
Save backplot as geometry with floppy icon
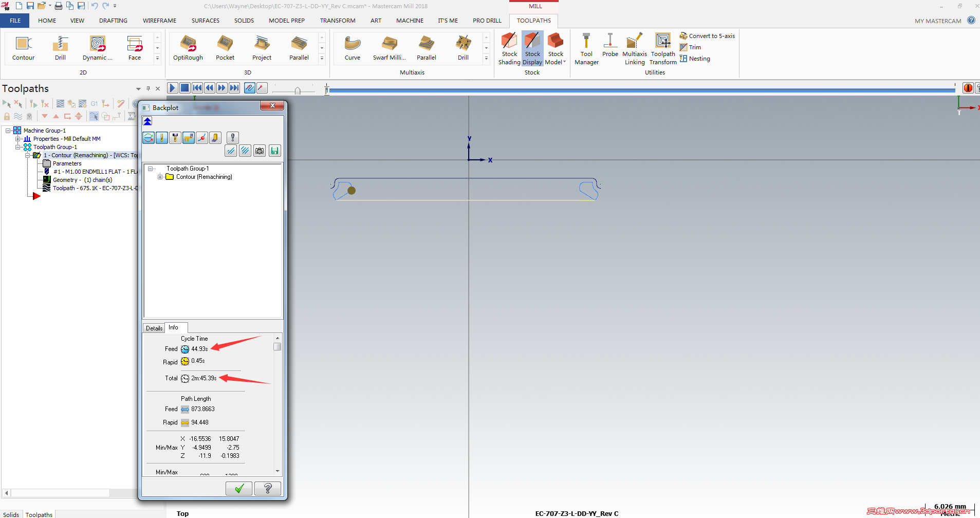[x=274, y=151]
